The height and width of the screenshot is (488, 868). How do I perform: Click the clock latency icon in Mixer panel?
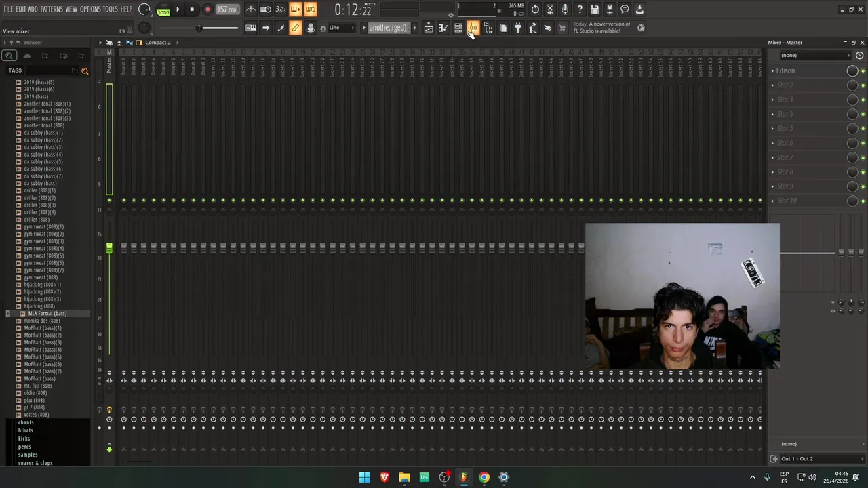860,56
